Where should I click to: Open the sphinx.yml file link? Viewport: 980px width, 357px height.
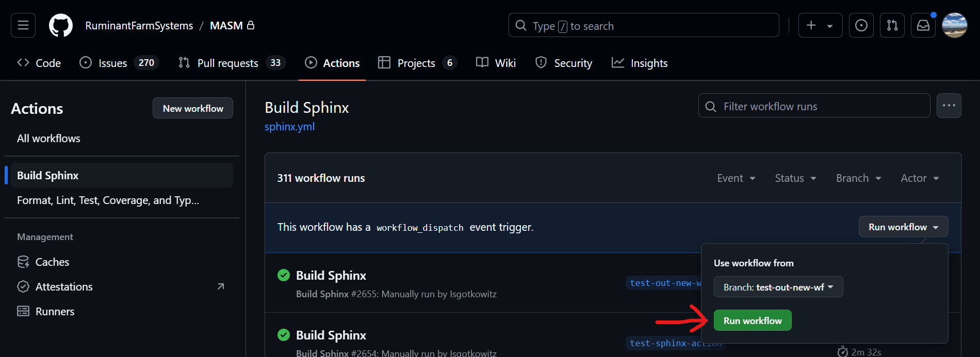(x=289, y=127)
